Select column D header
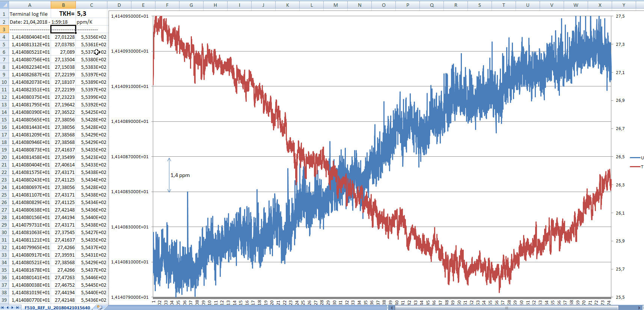The height and width of the screenshot is (310, 644). [x=119, y=5]
